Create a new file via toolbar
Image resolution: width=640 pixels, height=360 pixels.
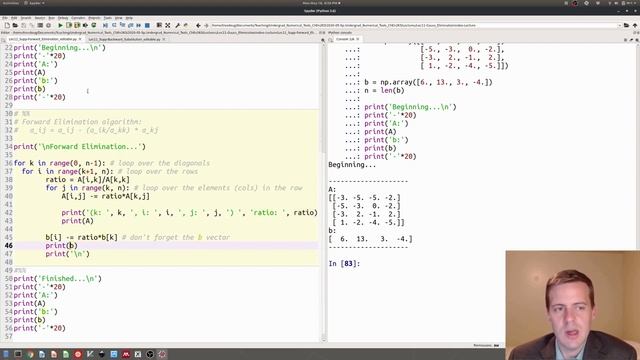[x=7, y=25]
